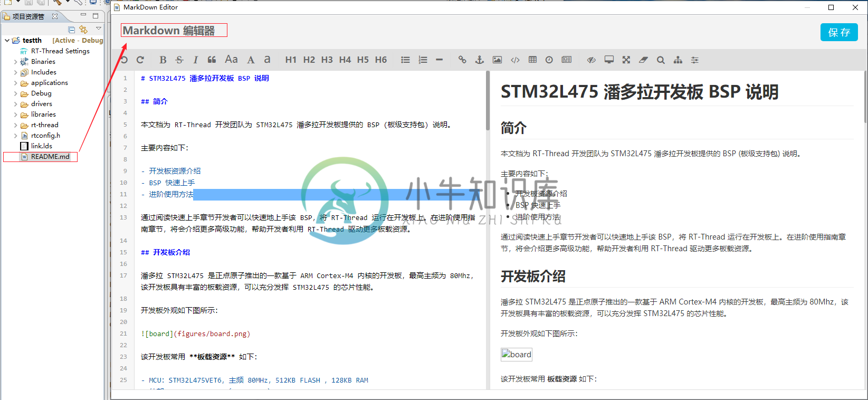Open editor settings with the sliders icon
This screenshot has height=400, width=868.
695,60
